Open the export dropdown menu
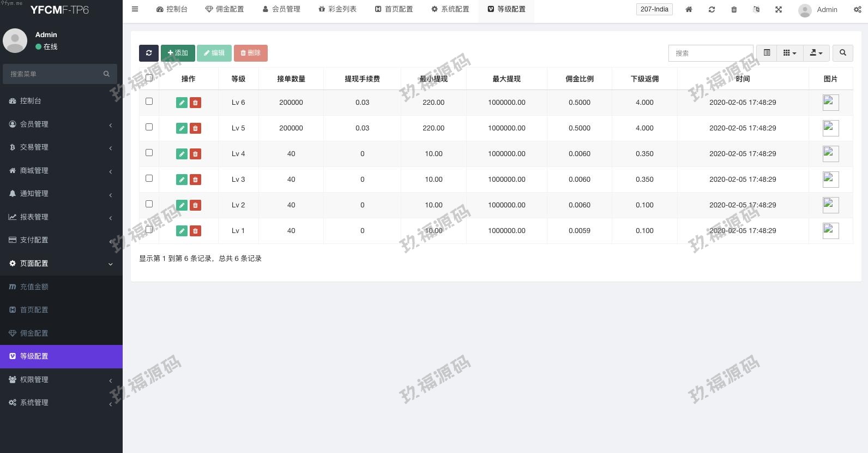868x453 pixels. (816, 53)
